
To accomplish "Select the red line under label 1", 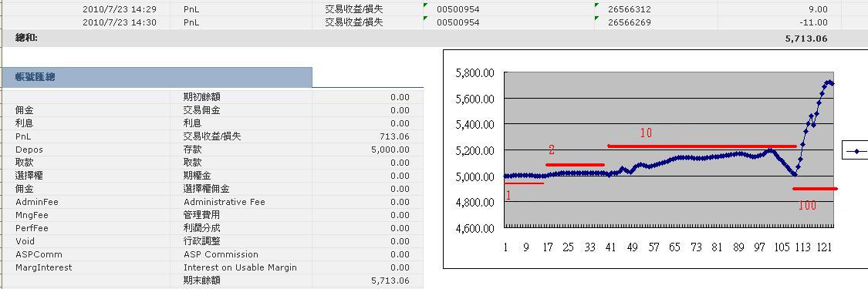I will click(524, 183).
